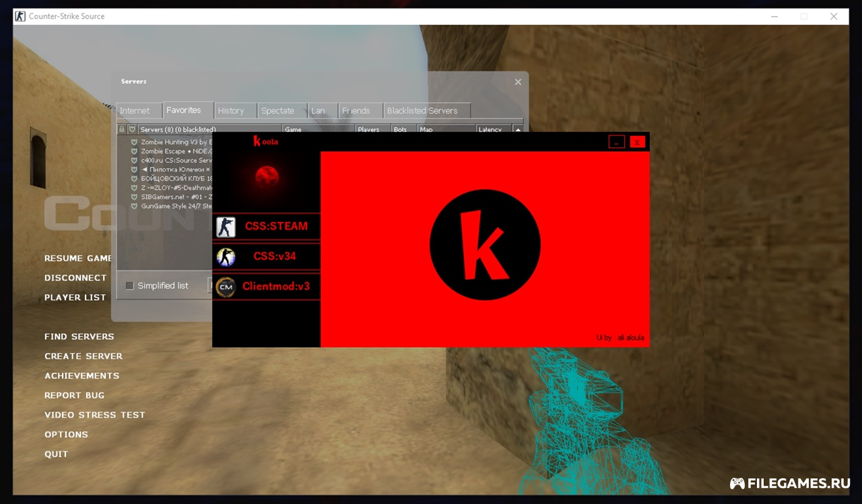The width and height of the screenshot is (862, 504).
Task: Click CREATE SERVER in the main menu
Action: pyautogui.click(x=84, y=356)
